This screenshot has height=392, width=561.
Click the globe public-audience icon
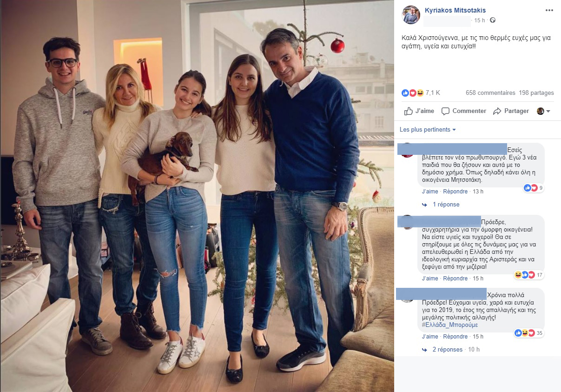point(493,20)
